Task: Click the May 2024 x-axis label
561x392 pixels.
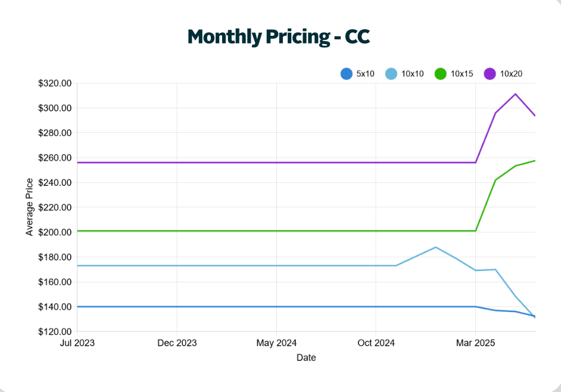Action: (x=276, y=343)
